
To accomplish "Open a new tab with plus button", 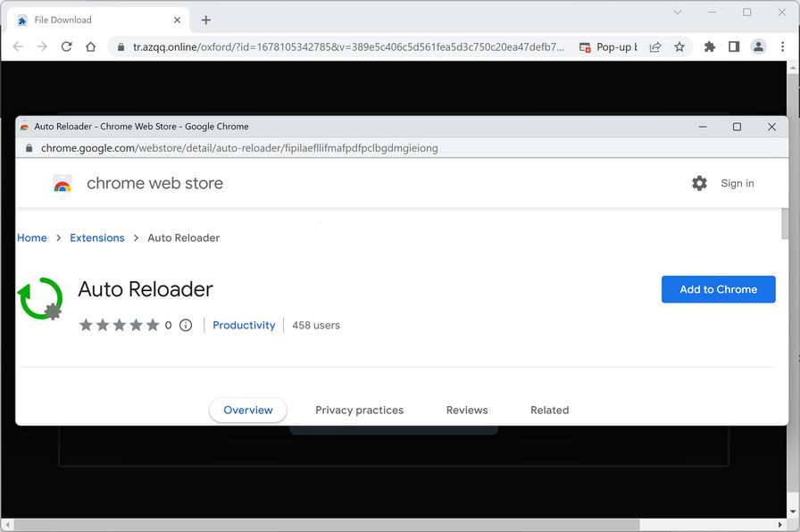I will tap(205, 20).
